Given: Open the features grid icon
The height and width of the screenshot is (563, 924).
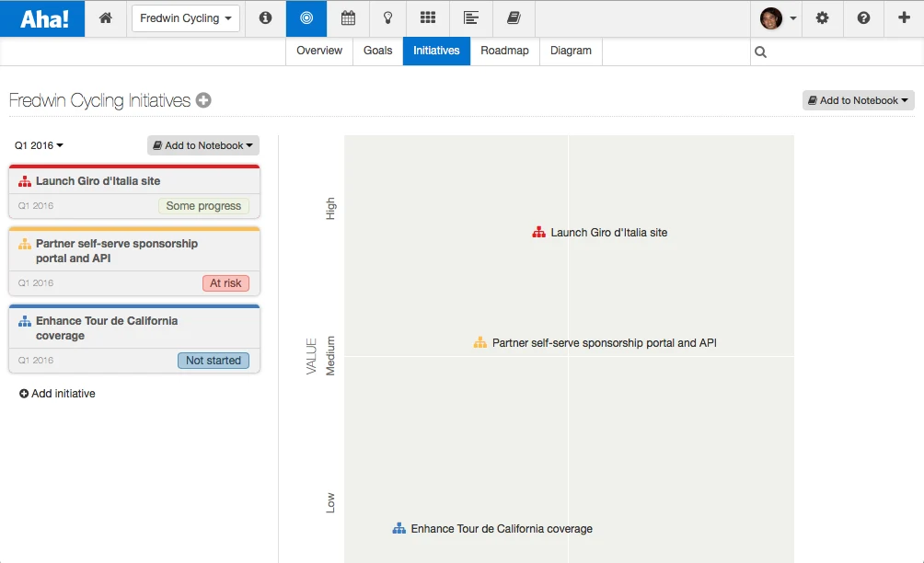Looking at the screenshot, I should coord(428,18).
